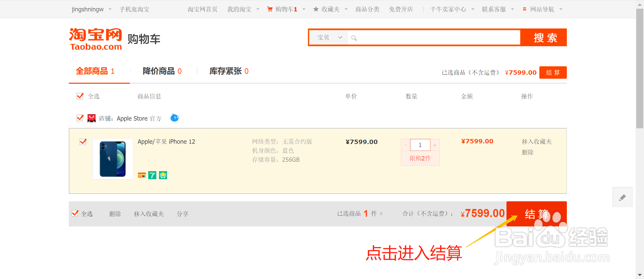Decrease quantity with the minus button

(406, 145)
